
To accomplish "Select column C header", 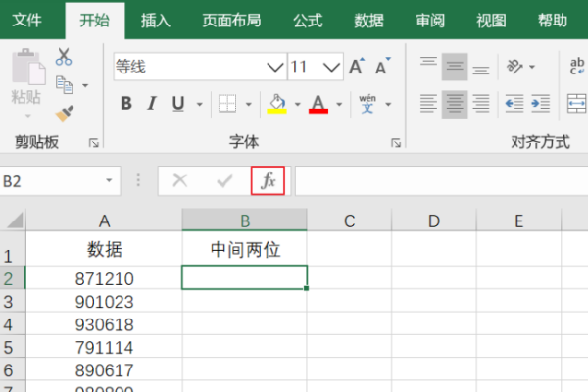I will click(350, 220).
